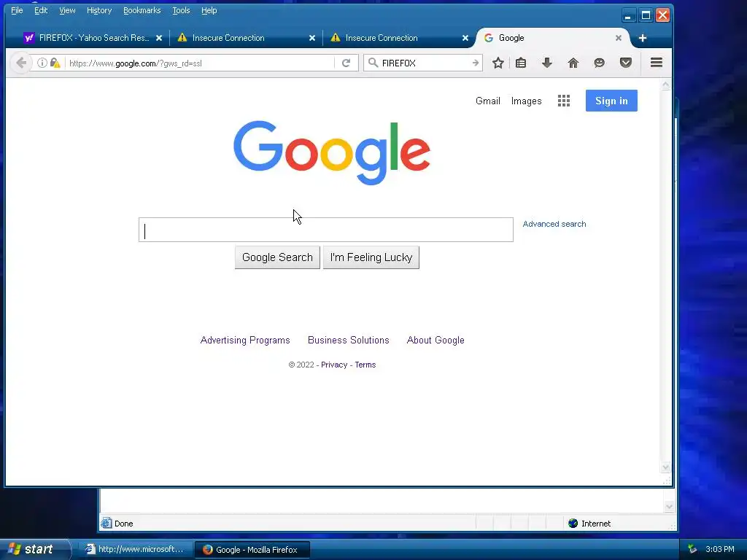Open the Edit menu

coord(41,10)
